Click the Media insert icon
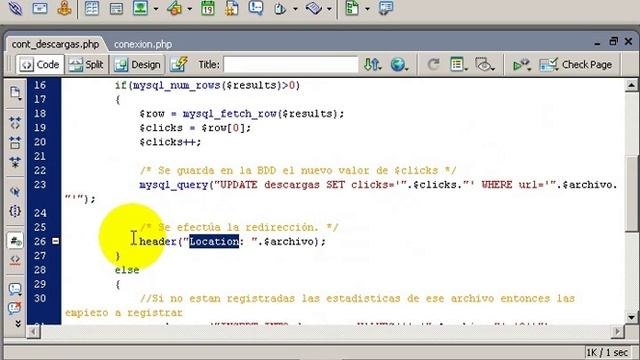Screen dimensions: 640x360 [175, 8]
